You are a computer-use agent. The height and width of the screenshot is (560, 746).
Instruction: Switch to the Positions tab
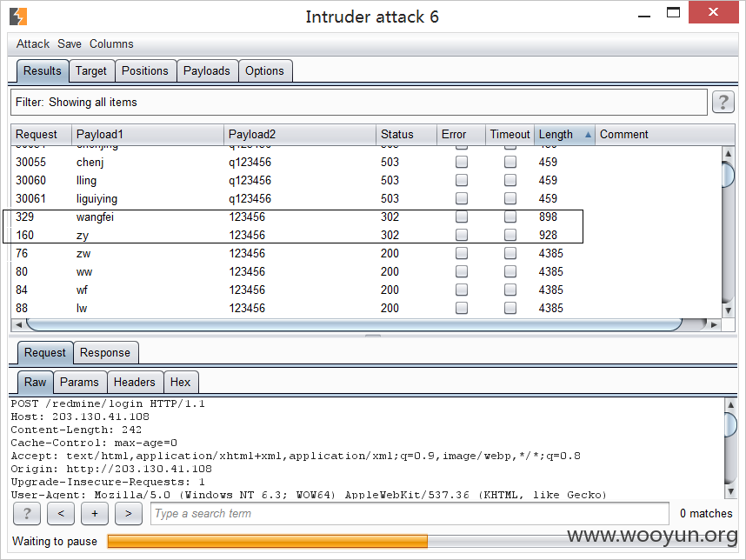click(145, 71)
